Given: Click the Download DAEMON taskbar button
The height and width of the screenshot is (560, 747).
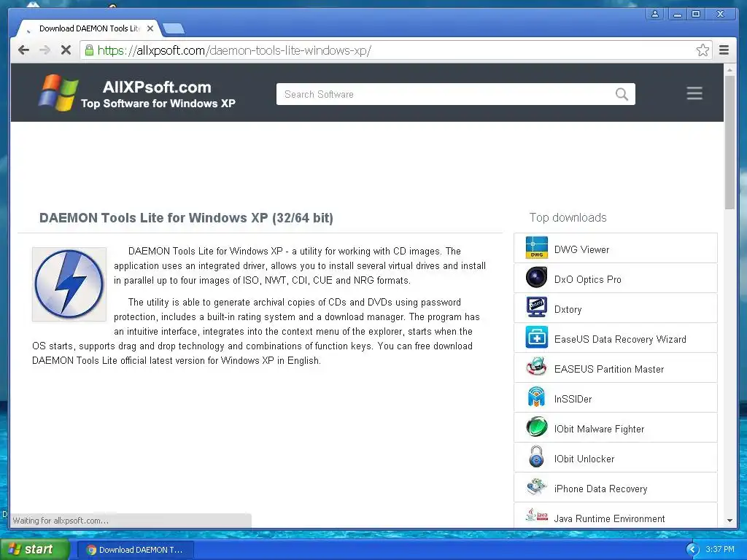Looking at the screenshot, I should (x=135, y=550).
